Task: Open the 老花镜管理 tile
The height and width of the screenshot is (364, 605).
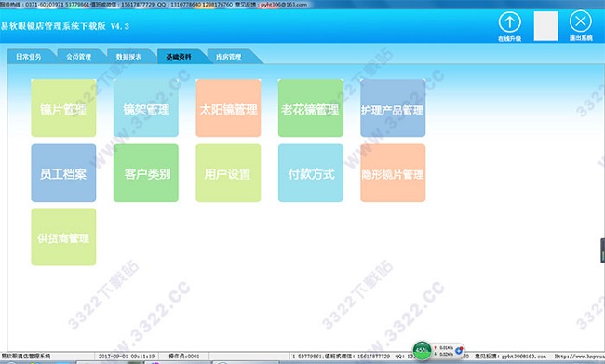Action: (x=311, y=108)
